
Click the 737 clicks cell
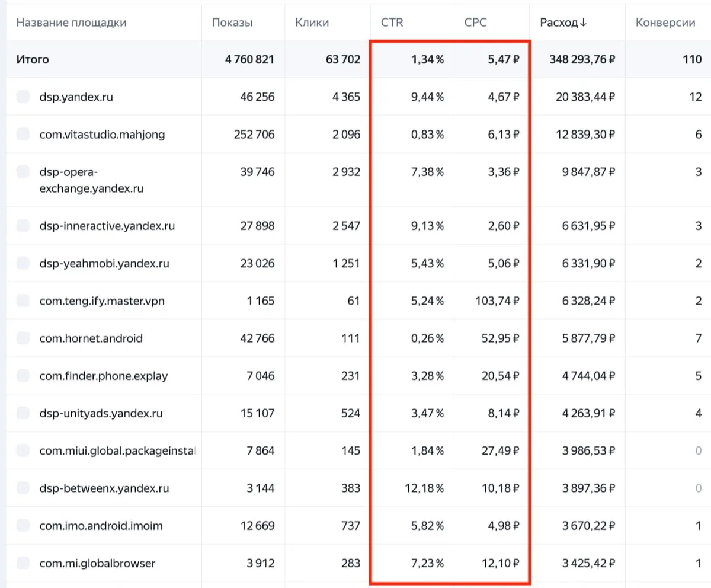pos(351,526)
